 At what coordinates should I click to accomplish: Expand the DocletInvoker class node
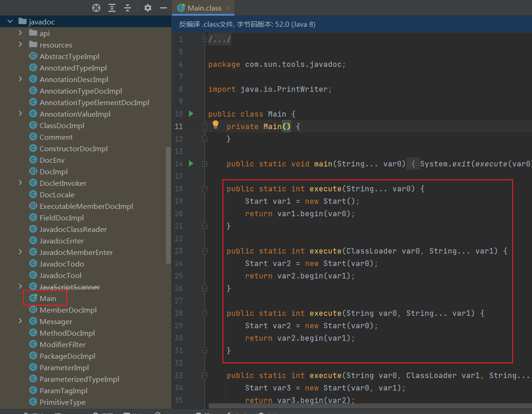(x=20, y=183)
